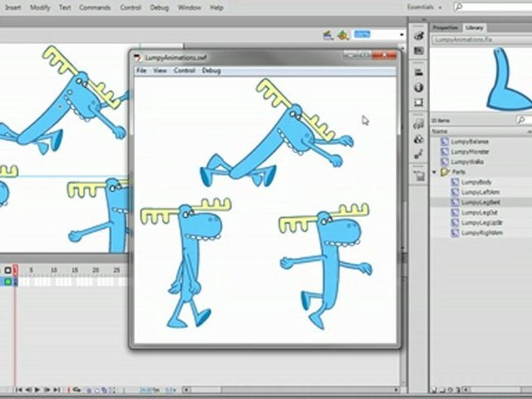Open View menu in the LumpyAnimations.swf window
532x399 pixels.
160,70
